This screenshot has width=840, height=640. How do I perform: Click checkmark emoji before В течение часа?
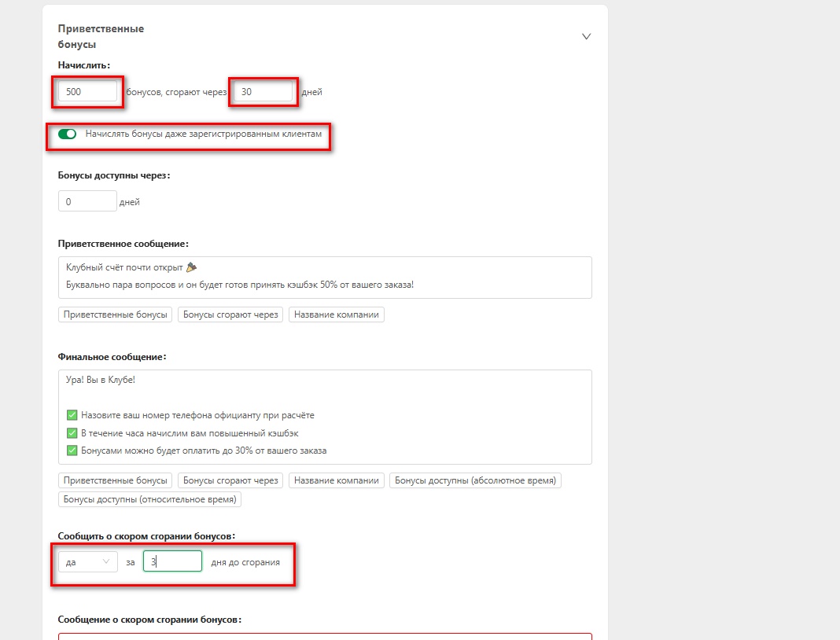point(72,432)
